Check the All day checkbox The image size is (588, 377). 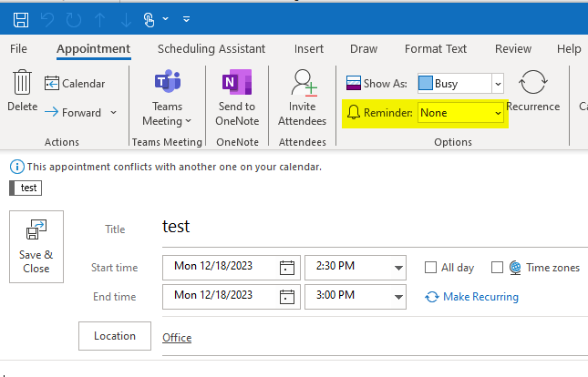click(x=430, y=268)
